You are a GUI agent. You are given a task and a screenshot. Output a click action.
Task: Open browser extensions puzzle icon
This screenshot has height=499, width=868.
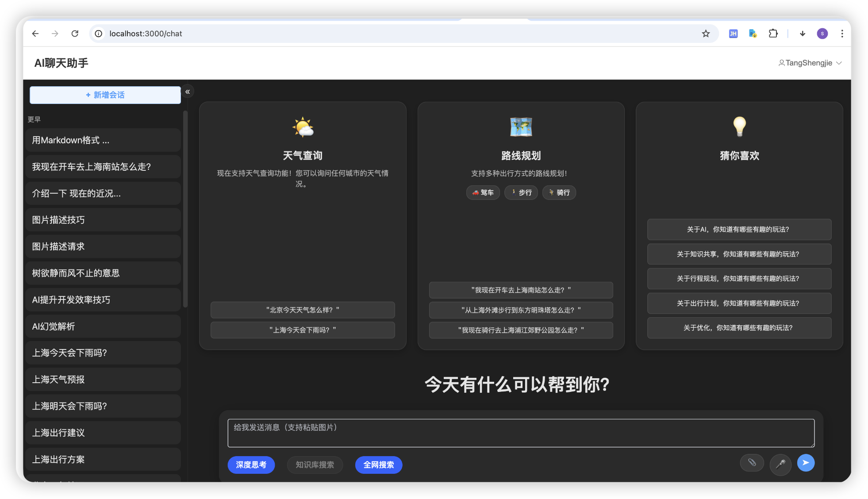point(773,34)
